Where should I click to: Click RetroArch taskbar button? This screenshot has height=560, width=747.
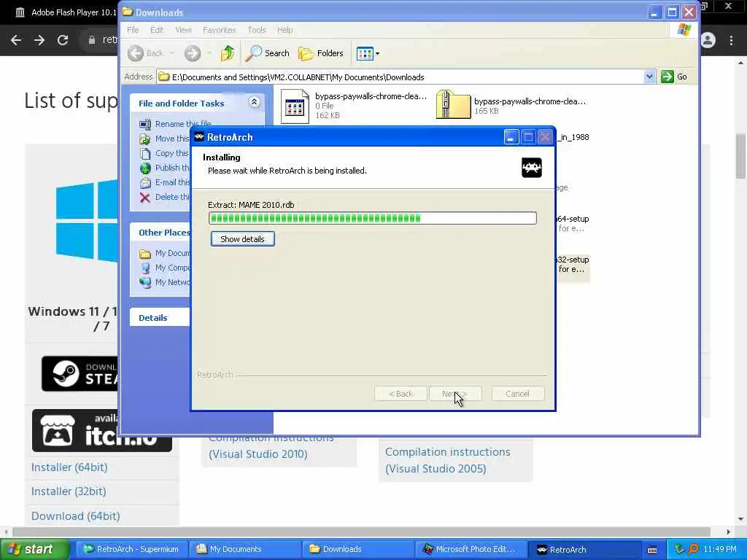(584, 550)
